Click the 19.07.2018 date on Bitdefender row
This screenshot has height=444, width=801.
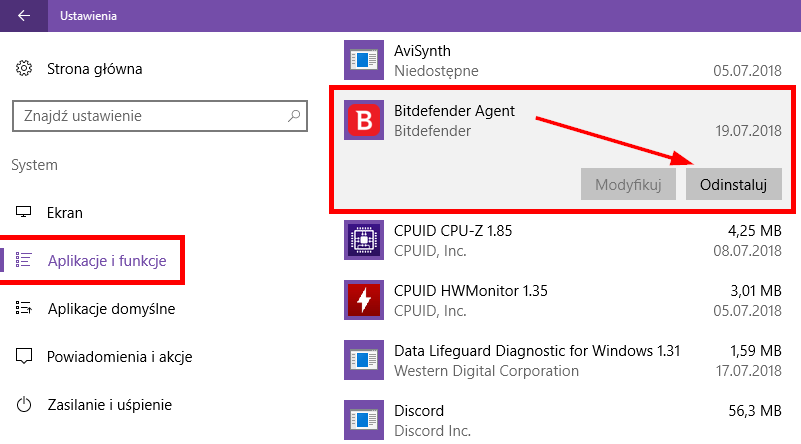tap(748, 131)
